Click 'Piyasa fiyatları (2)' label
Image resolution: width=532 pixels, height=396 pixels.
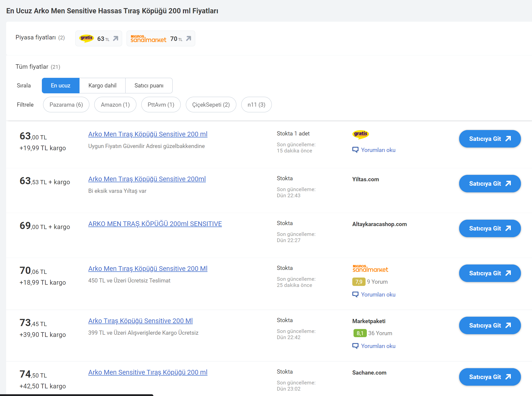(x=40, y=37)
